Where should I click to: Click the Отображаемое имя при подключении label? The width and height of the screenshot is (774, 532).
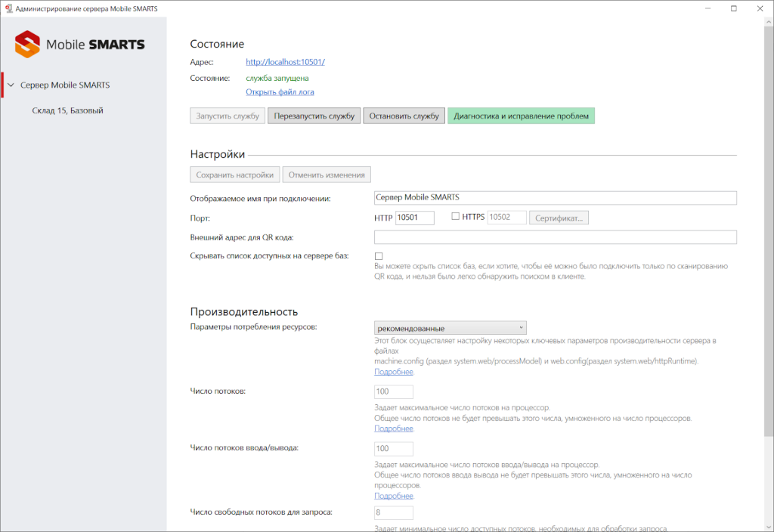point(260,199)
